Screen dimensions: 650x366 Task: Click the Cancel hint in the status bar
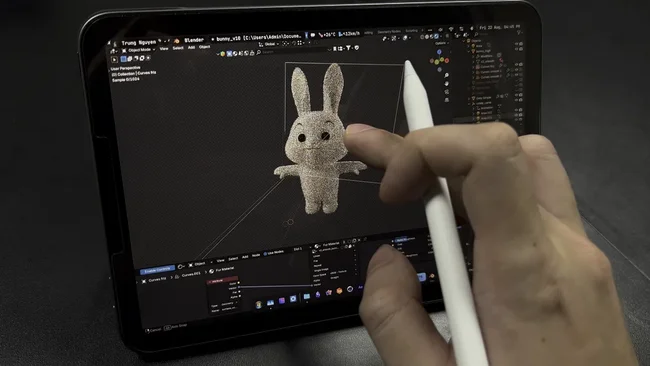(153, 330)
